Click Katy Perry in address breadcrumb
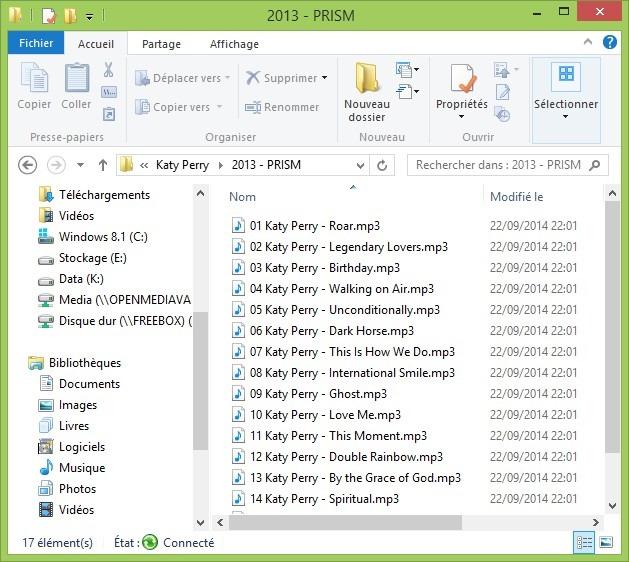Screen dimensions: 629x562 pos(183,165)
